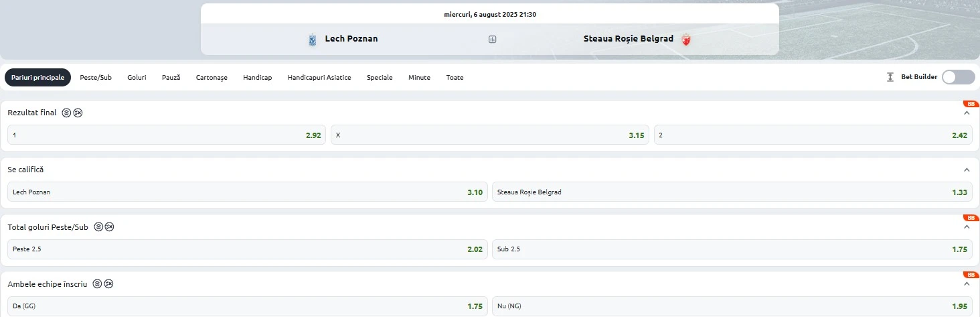Click the Ambele echipe înscriu section title

[48, 284]
